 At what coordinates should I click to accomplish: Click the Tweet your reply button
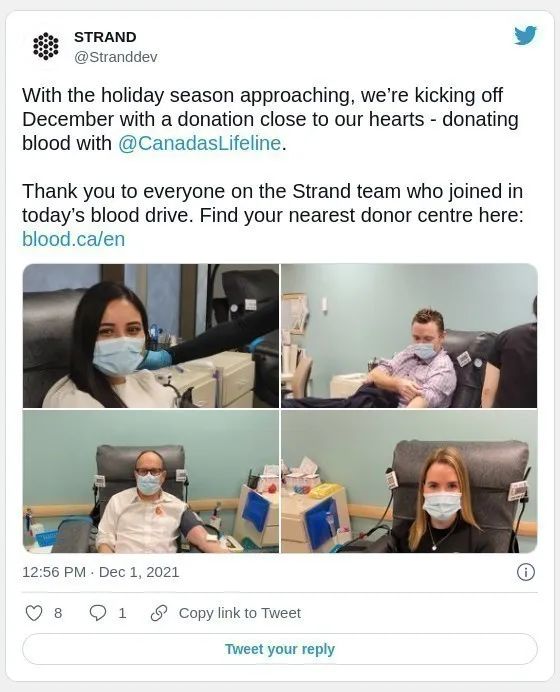[280, 649]
